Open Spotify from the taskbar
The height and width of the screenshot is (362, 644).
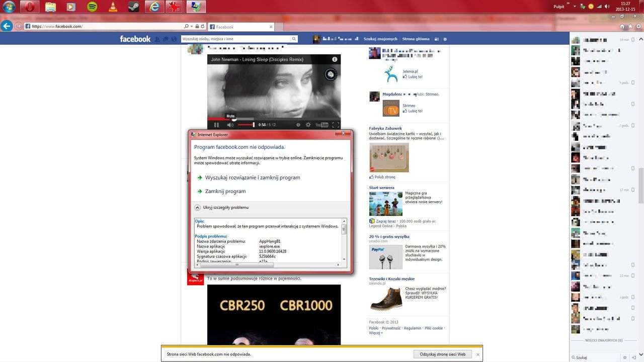pyautogui.click(x=92, y=7)
